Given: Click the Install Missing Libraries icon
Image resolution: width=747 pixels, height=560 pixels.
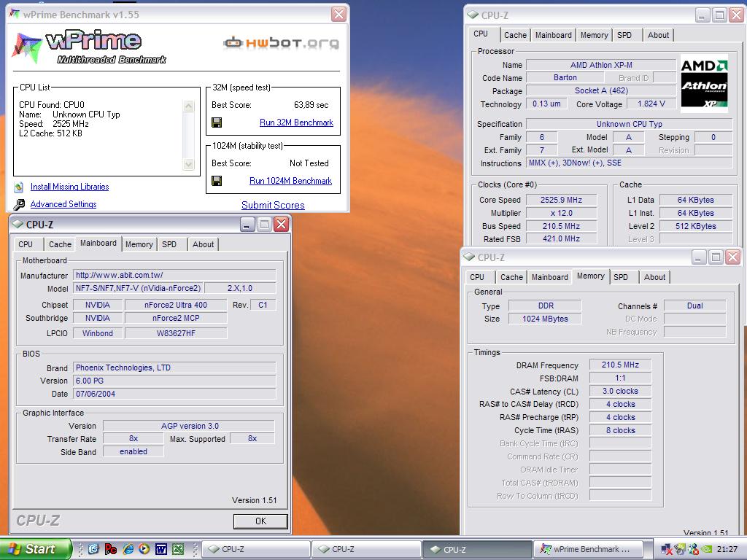Looking at the screenshot, I should pos(19,187).
